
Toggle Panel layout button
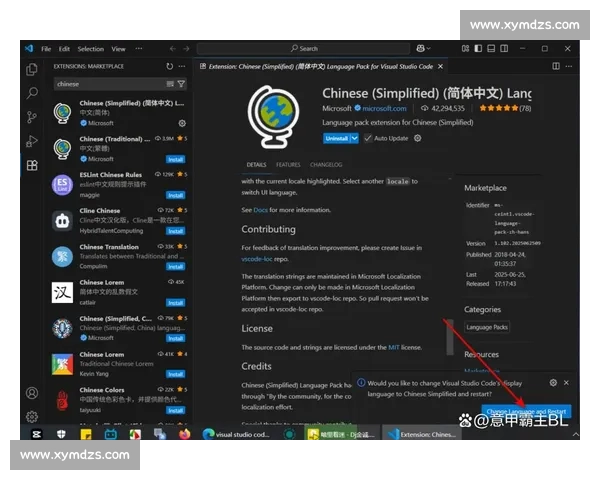[491, 49]
